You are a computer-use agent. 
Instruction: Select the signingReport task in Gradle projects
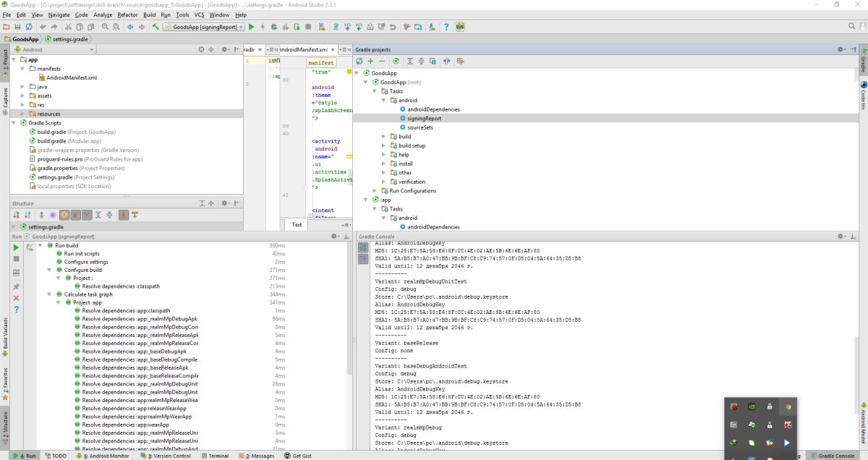[424, 119]
